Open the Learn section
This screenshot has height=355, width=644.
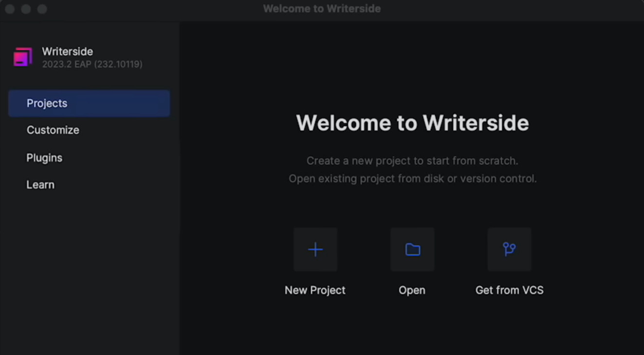point(40,185)
